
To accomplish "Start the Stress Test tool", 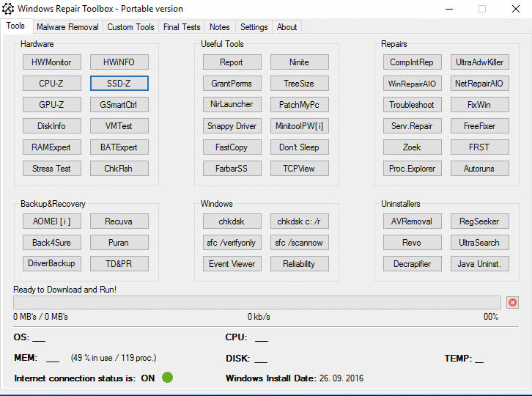I will pos(52,169).
